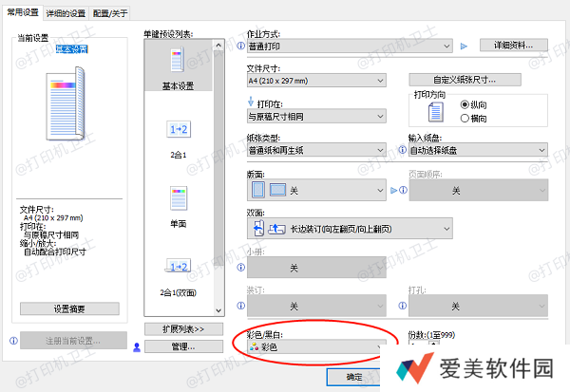Click the 确定 button
Screen dimensions: 570x392
pyautogui.click(x=353, y=377)
